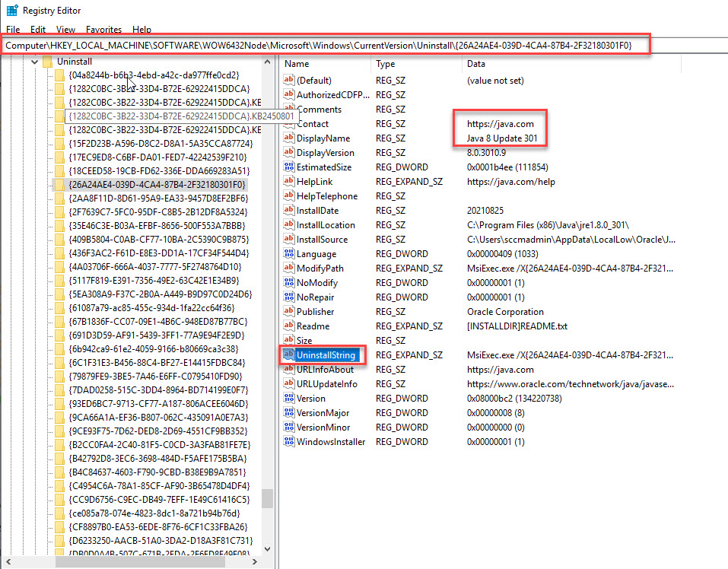Image resolution: width=728 pixels, height=569 pixels.
Task: Click the folder icon for {2AA8F11D-8D61-95A9-EA33-9457D8EF2BF6}
Action: tap(59, 199)
